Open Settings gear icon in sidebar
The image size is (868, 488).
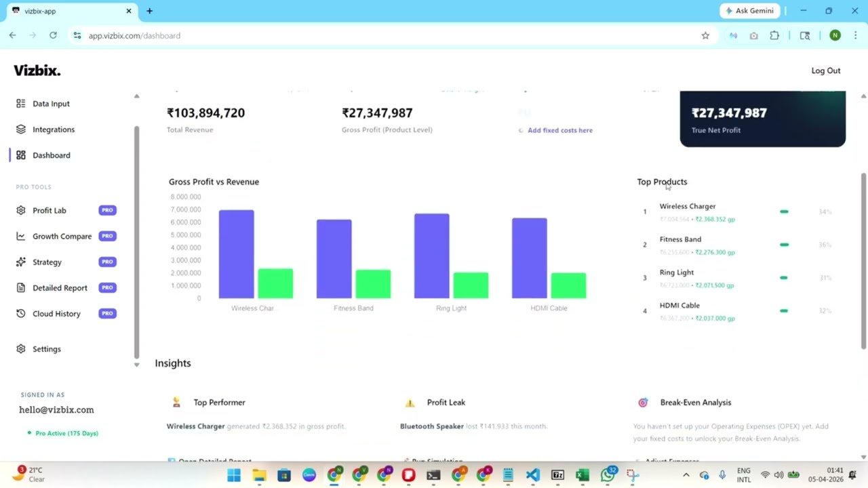coord(21,349)
